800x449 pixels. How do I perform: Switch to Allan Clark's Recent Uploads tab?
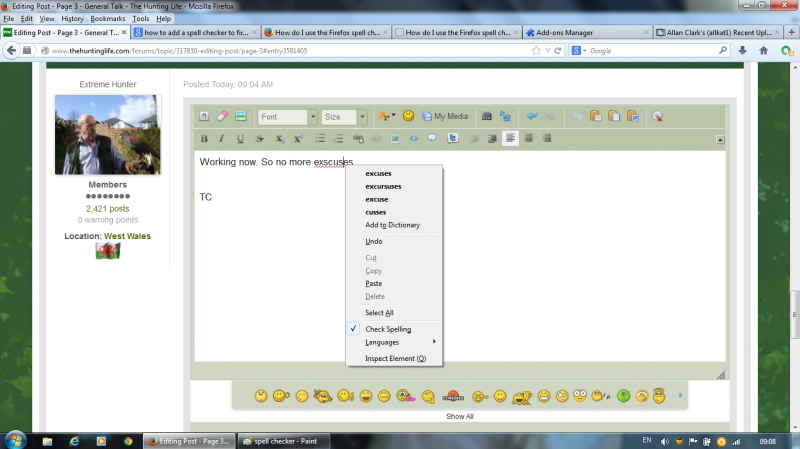pyautogui.click(x=718, y=32)
